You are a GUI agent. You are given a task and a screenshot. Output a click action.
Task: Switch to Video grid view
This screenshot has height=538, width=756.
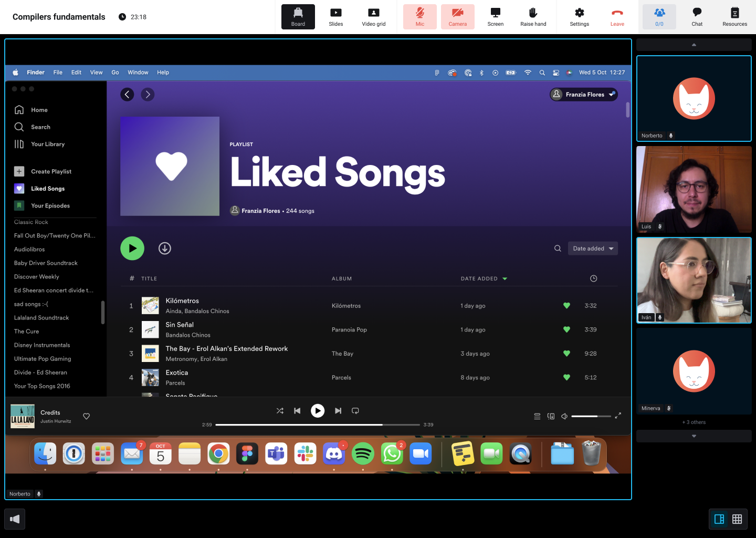[x=374, y=17]
